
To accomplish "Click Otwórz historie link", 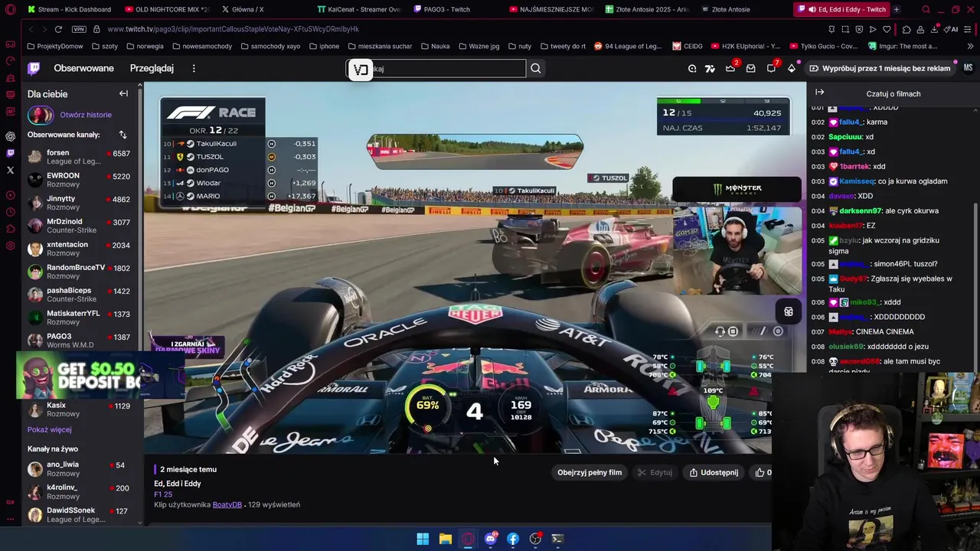I will pyautogui.click(x=86, y=115).
